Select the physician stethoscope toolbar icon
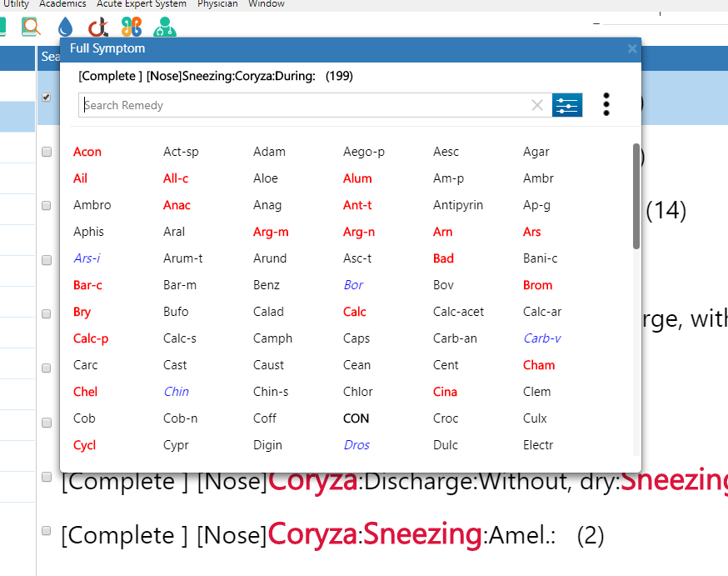The image size is (728, 576). (x=164, y=27)
